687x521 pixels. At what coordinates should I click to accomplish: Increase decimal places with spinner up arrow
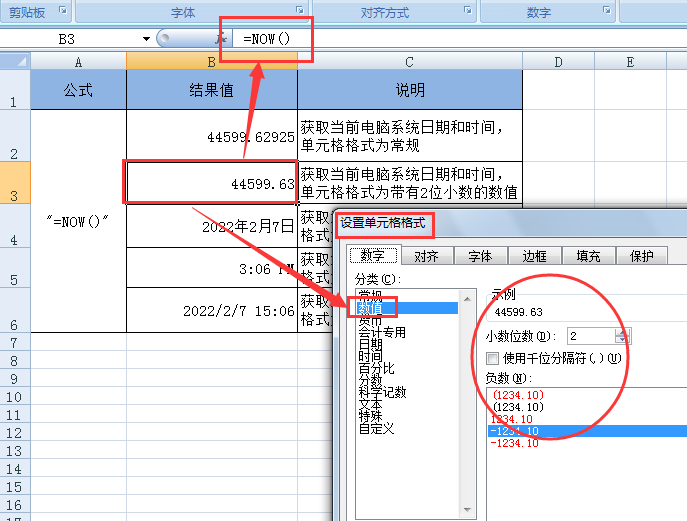tap(622, 332)
